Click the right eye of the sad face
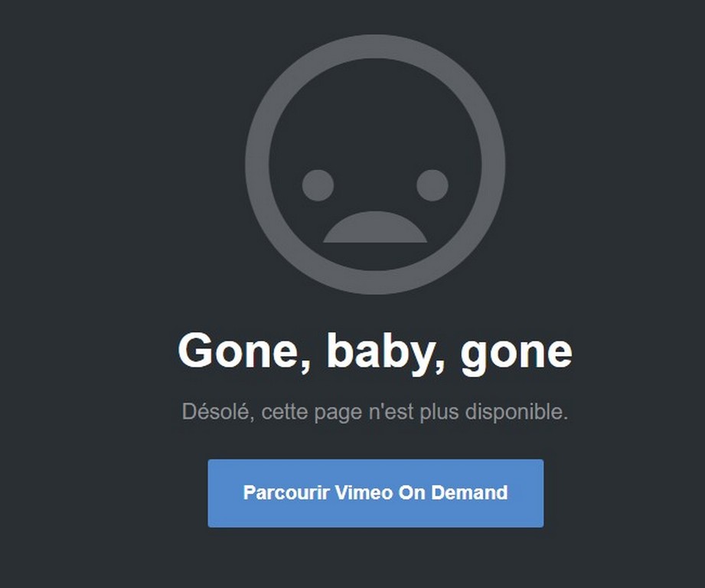The width and height of the screenshot is (705, 588). click(432, 185)
